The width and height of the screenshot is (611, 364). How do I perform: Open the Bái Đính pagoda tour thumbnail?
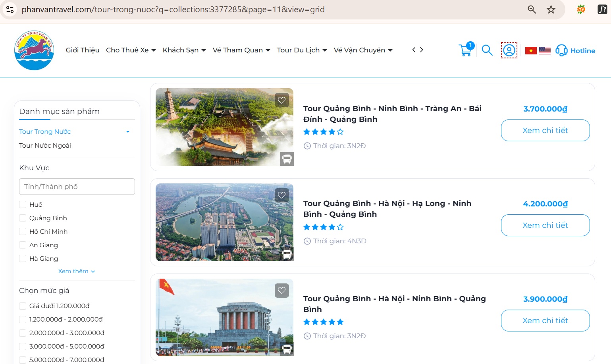point(224,127)
